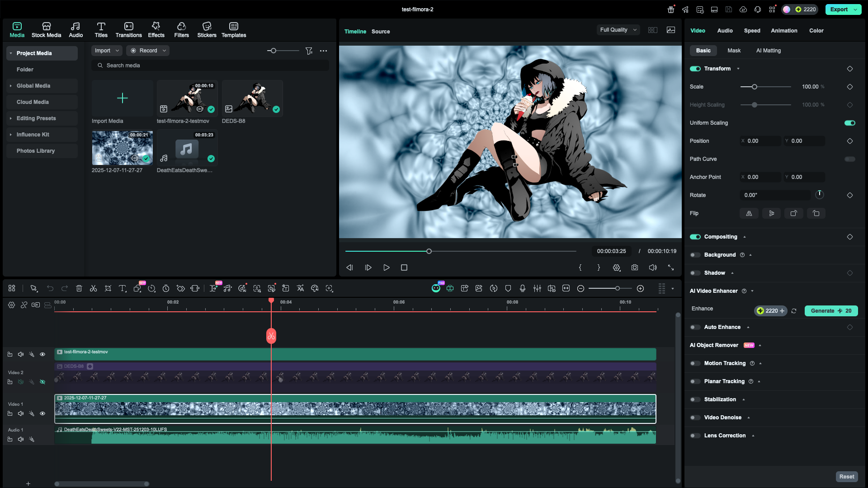This screenshot has width=868, height=488.
Task: Open the AI Matting tab
Action: [768, 51]
